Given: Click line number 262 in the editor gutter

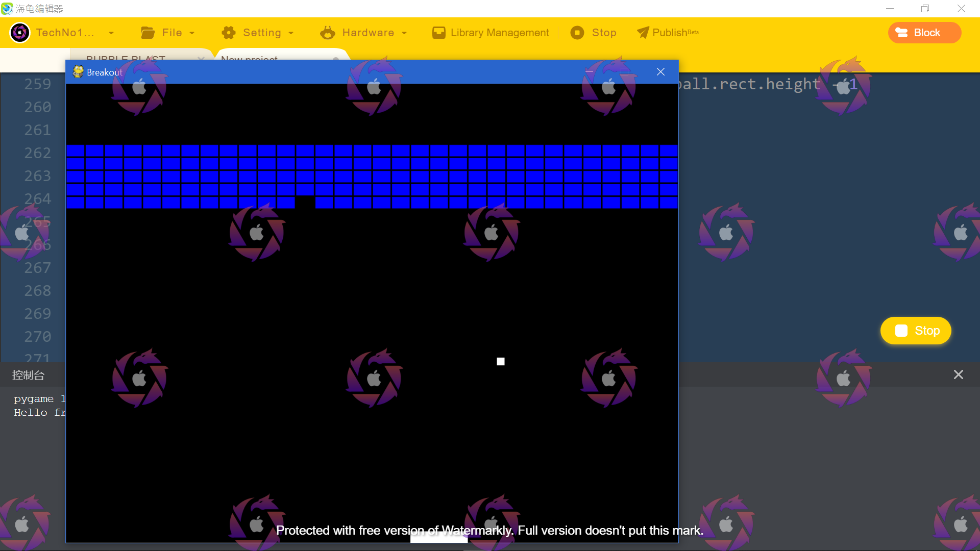Looking at the screenshot, I should 38,153.
